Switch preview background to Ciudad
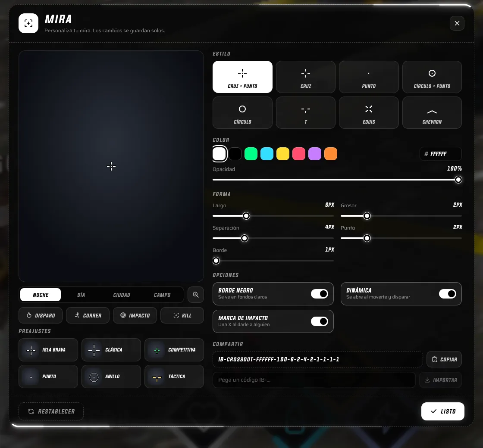The height and width of the screenshot is (448, 483). click(122, 295)
